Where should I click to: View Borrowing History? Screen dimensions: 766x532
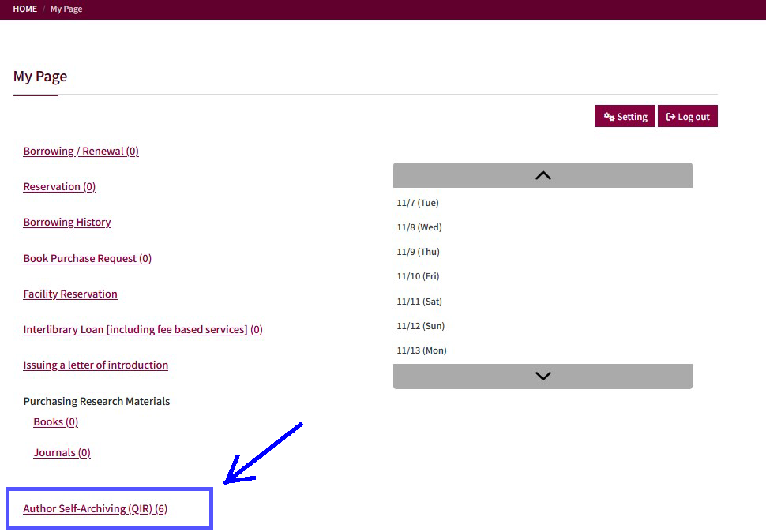(x=67, y=223)
